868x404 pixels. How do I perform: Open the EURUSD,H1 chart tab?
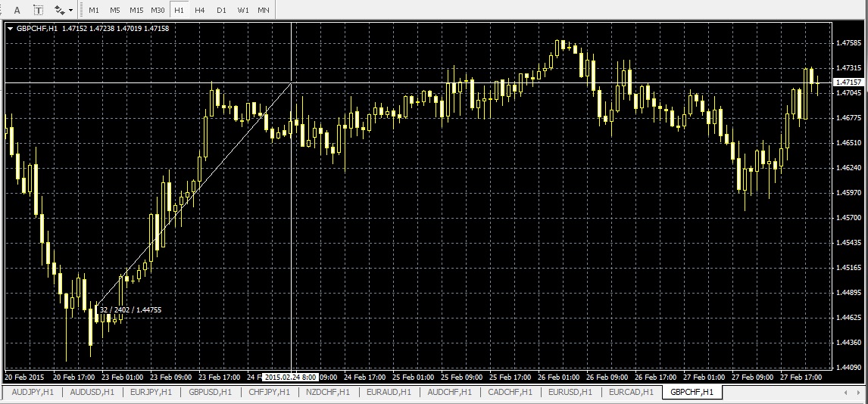(x=570, y=392)
